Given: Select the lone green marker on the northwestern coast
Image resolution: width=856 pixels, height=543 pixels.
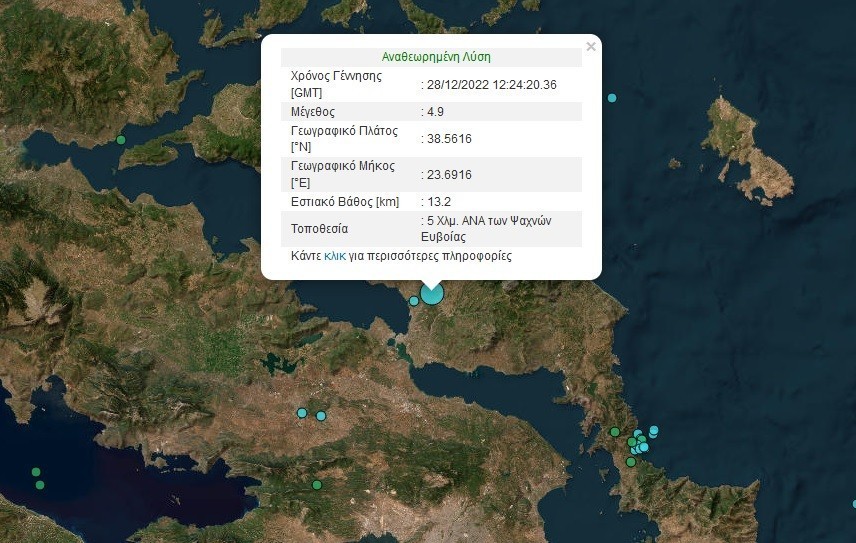Looking at the screenshot, I should tap(121, 140).
